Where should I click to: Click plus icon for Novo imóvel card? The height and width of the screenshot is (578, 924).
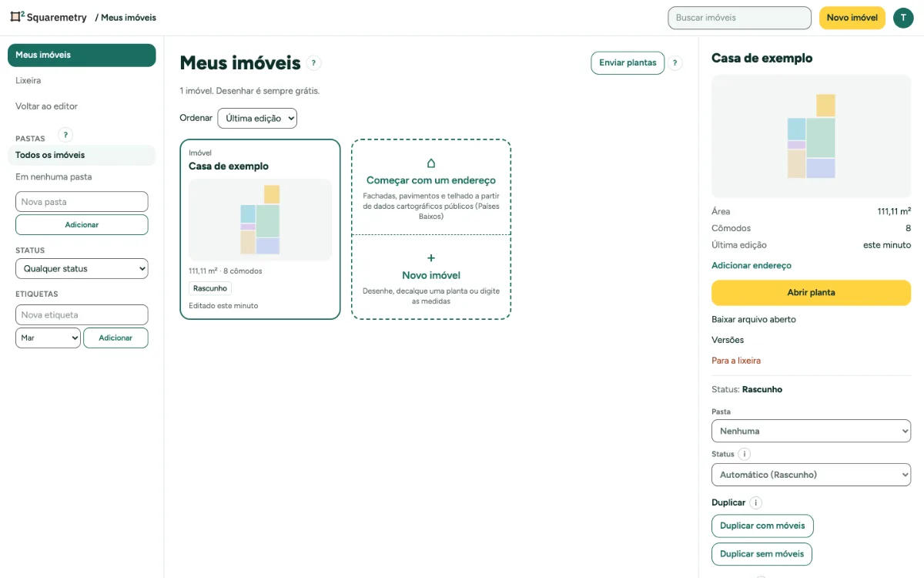(x=431, y=258)
